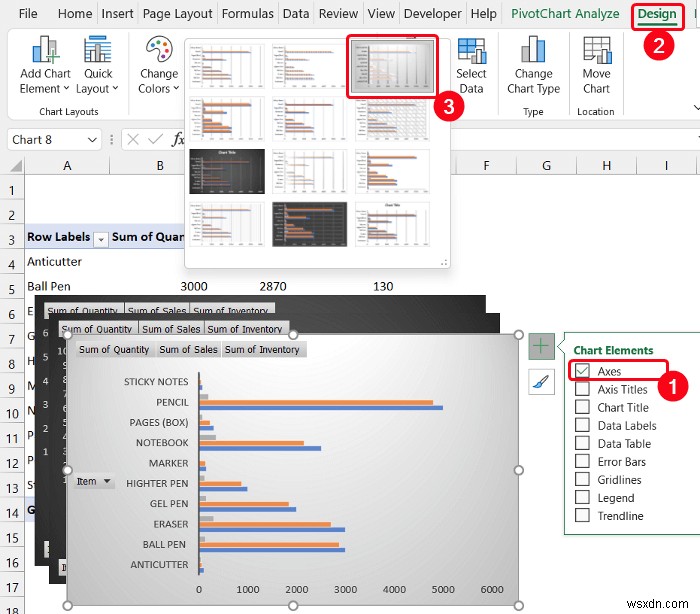Switch to the Home tab
Image resolution: width=700 pixels, height=614 pixels.
pyautogui.click(x=75, y=14)
